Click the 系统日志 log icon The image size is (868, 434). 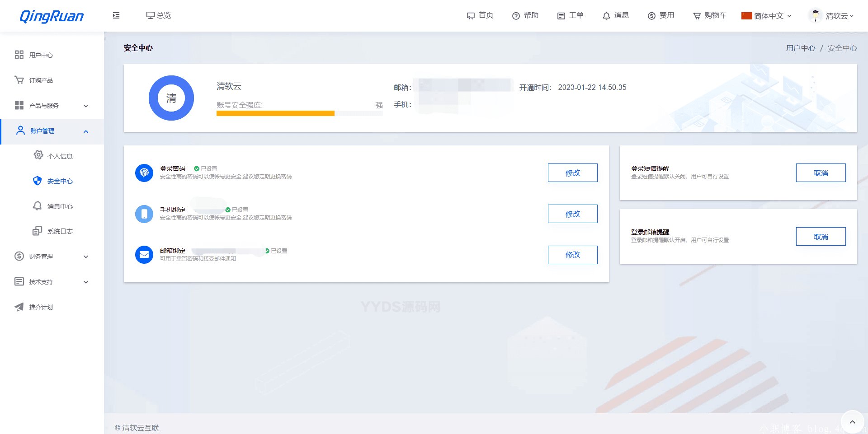point(38,231)
